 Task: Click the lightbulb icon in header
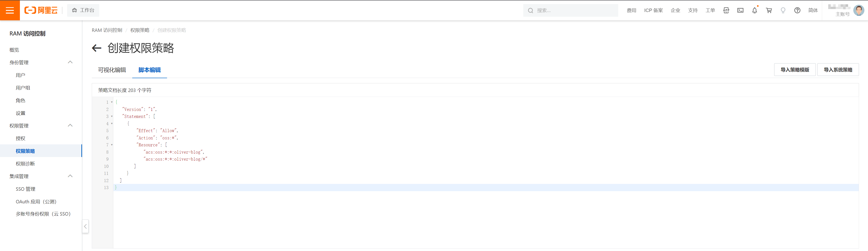[x=783, y=10]
